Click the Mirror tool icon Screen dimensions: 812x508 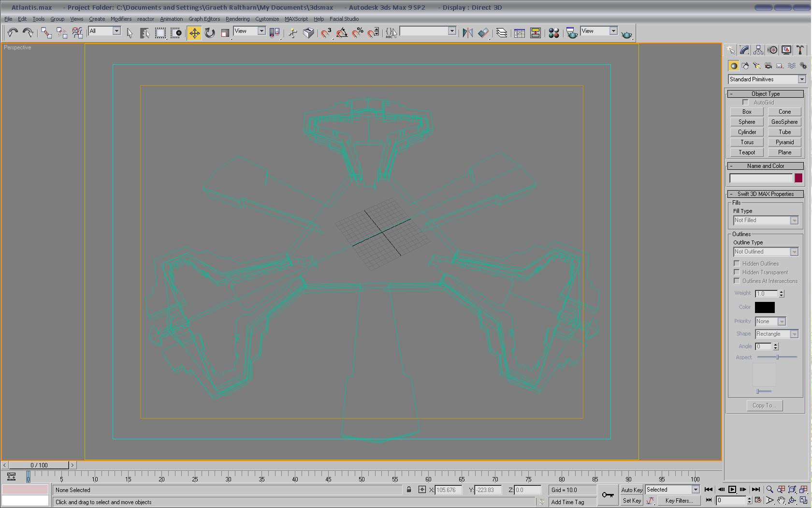point(468,33)
